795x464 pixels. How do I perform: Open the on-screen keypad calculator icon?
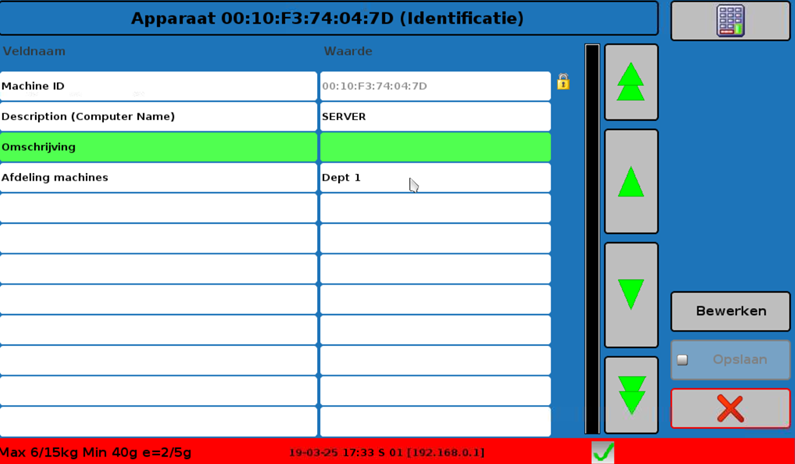click(730, 21)
